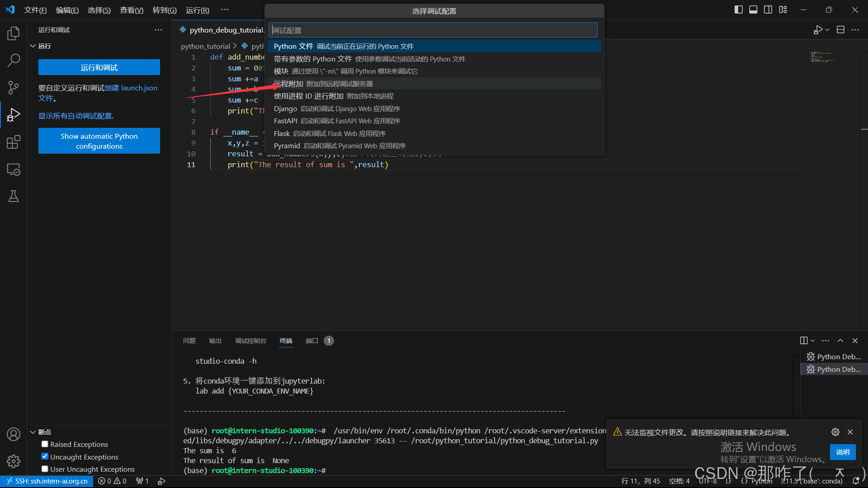
Task: Toggle the secondary side bar layout icon
Action: [768, 9]
